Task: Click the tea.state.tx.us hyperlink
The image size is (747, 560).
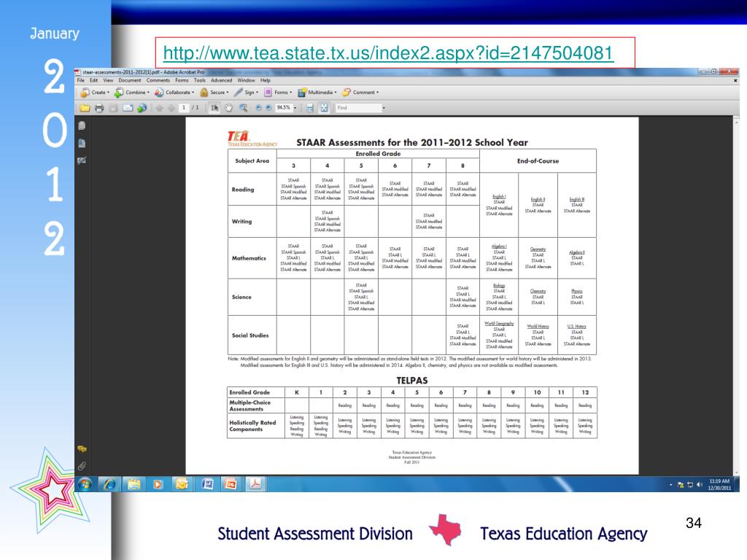Action: [388, 52]
